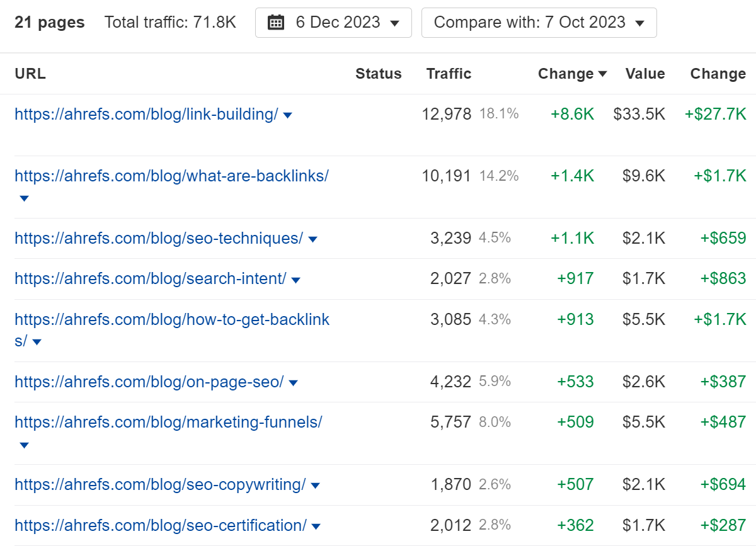756x546 pixels.
Task: Expand the caret next to on-page-seo URL
Action: [293, 382]
